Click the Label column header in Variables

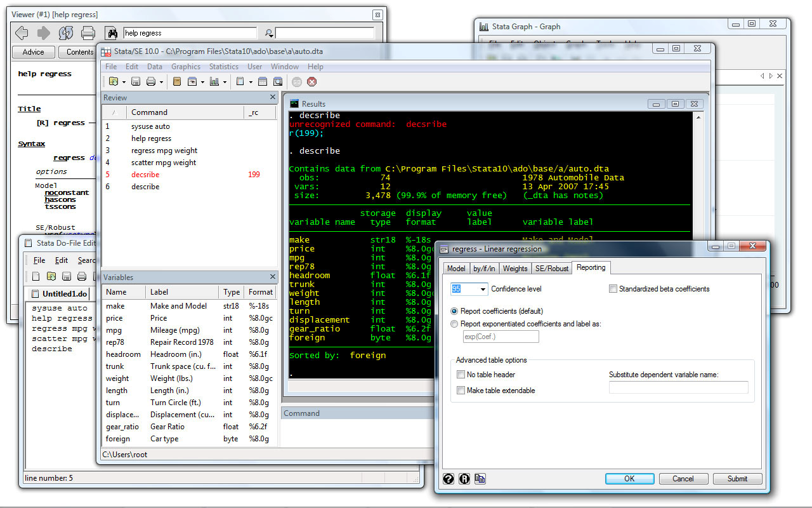182,292
